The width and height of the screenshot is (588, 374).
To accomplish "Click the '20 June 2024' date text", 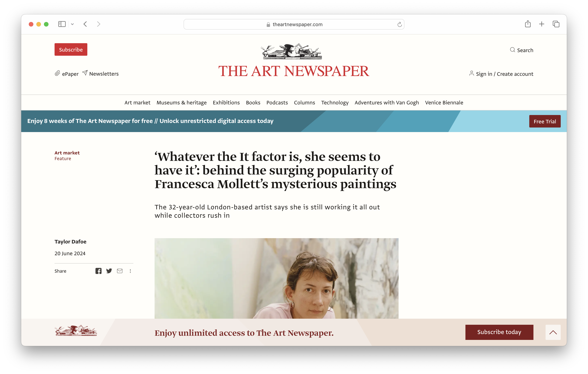I will pyautogui.click(x=70, y=253).
